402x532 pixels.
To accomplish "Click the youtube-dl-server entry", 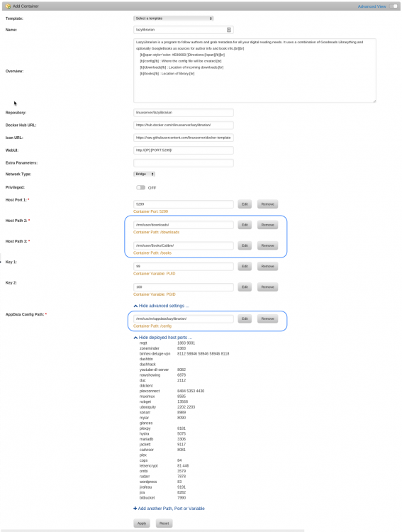I will pyautogui.click(x=154, y=370).
